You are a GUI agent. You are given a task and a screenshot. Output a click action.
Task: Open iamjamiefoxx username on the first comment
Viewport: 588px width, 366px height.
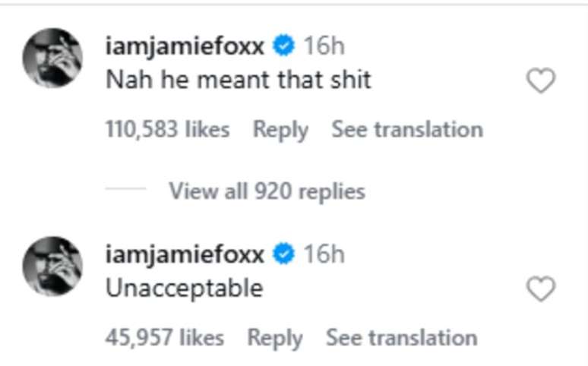[185, 46]
